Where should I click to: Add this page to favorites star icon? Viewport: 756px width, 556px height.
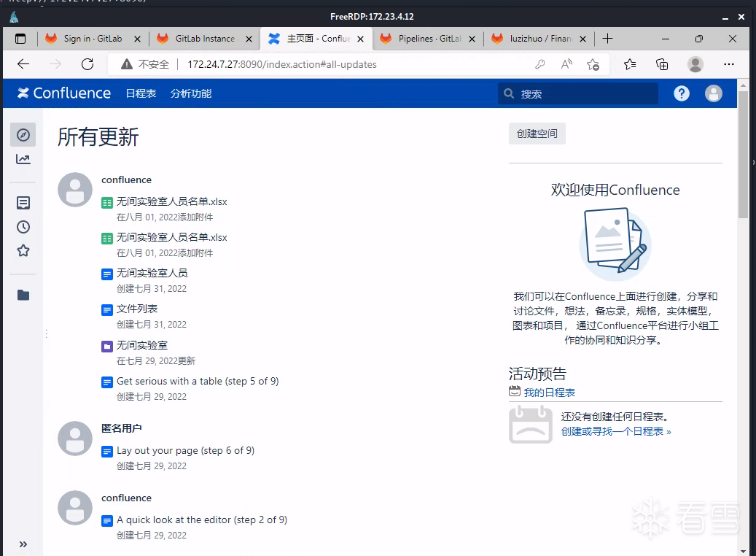593,64
